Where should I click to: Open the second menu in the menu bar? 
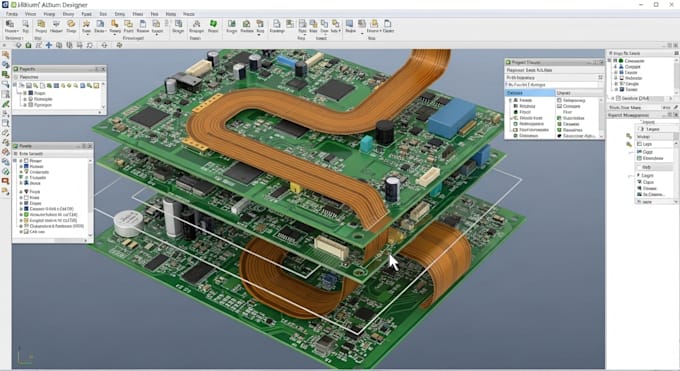click(x=30, y=14)
